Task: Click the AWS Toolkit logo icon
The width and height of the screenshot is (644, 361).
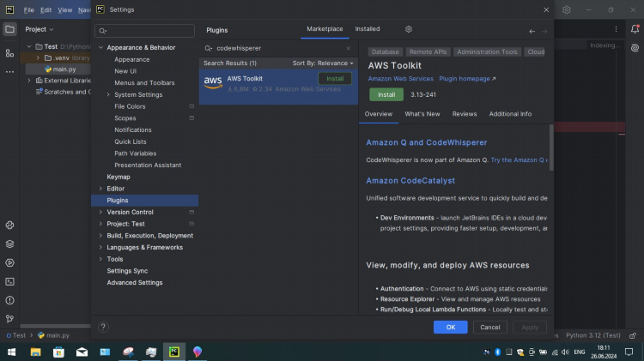Action: [x=213, y=82]
